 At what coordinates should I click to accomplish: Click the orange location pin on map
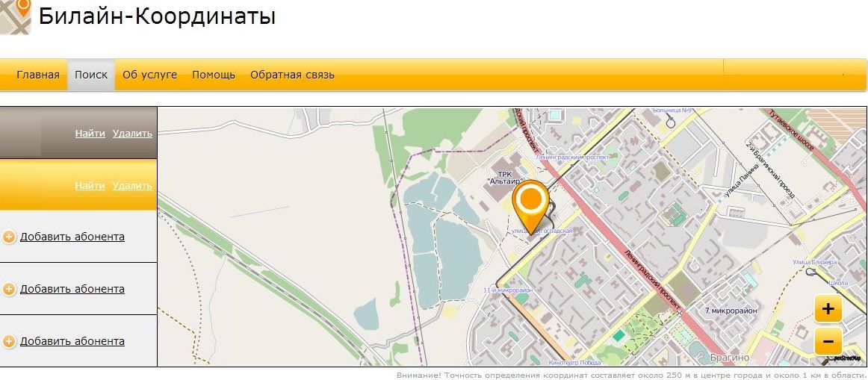coord(531,206)
